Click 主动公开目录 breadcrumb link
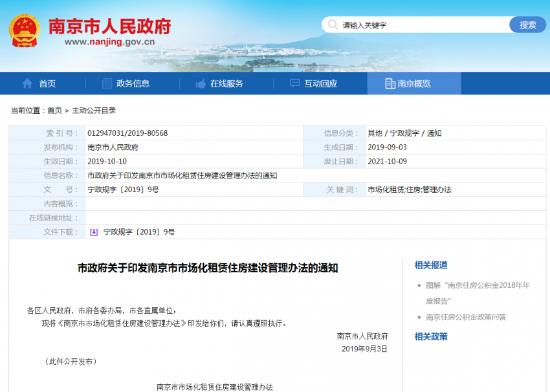550x392 pixels. (94, 111)
